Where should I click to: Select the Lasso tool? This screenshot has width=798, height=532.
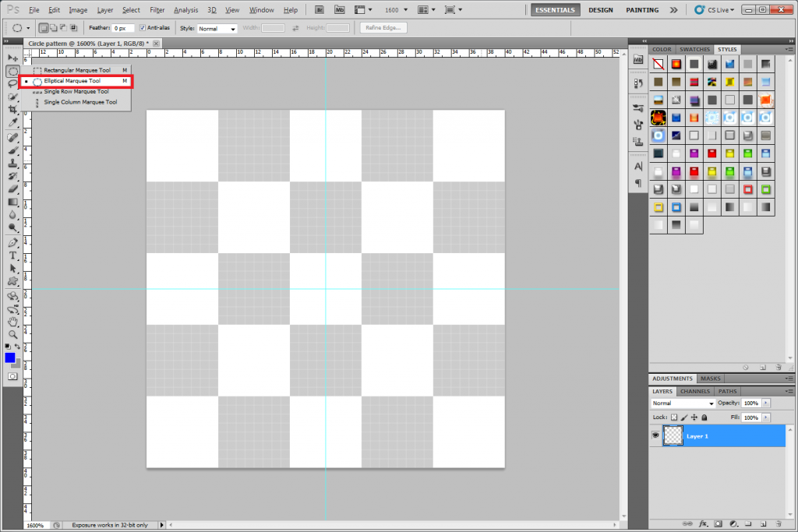[x=12, y=84]
